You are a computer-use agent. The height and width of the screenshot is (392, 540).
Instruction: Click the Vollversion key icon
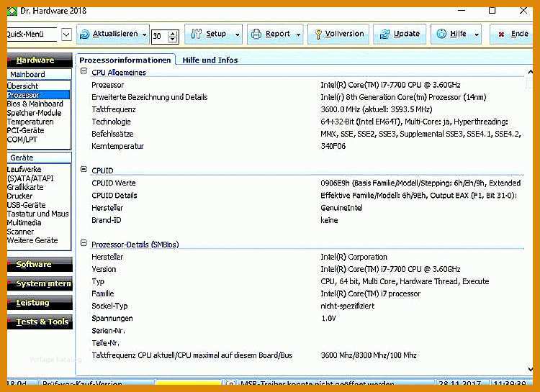(x=318, y=34)
